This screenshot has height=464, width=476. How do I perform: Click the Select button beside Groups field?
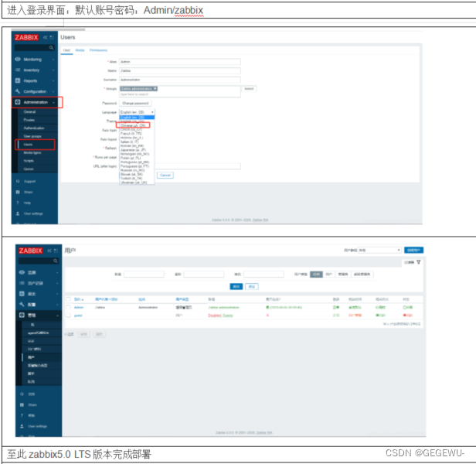249,89
